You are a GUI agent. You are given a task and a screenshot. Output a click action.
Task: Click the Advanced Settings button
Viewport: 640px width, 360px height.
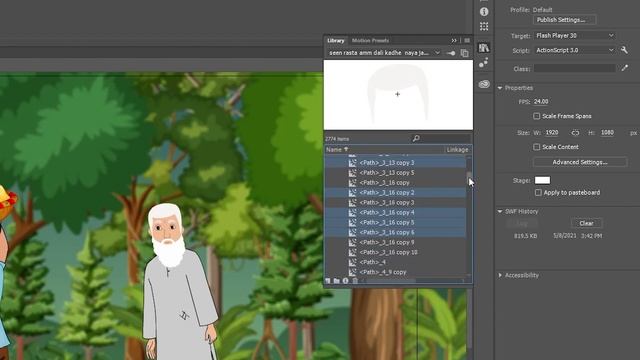[x=580, y=162]
